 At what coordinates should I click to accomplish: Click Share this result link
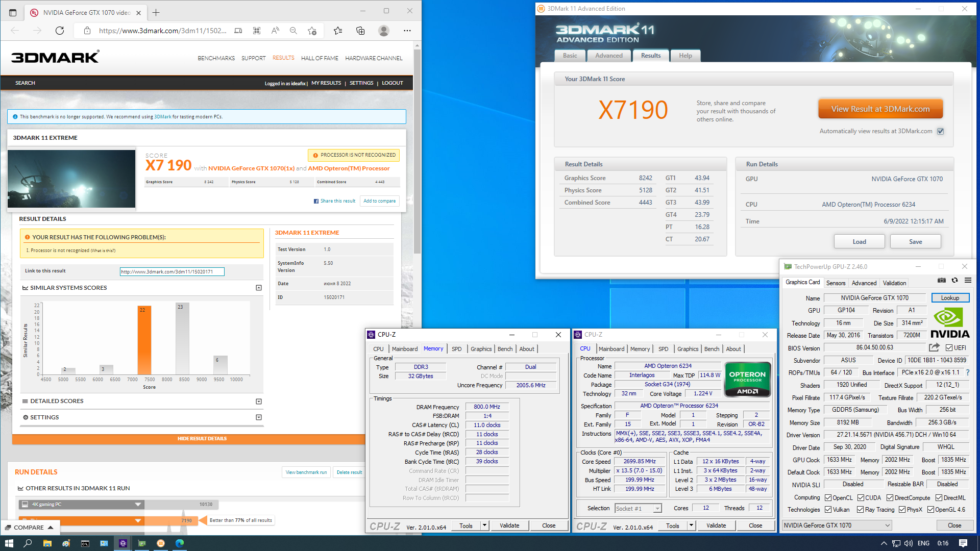(x=335, y=201)
